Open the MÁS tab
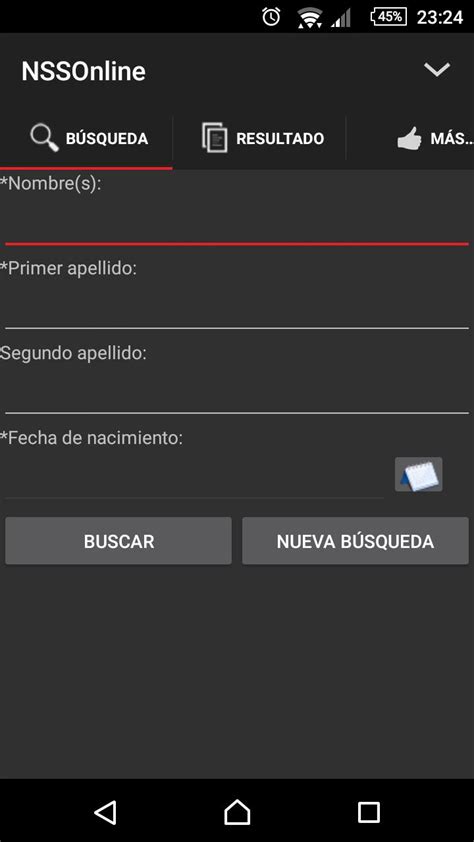This screenshot has width=474, height=842. point(410,139)
